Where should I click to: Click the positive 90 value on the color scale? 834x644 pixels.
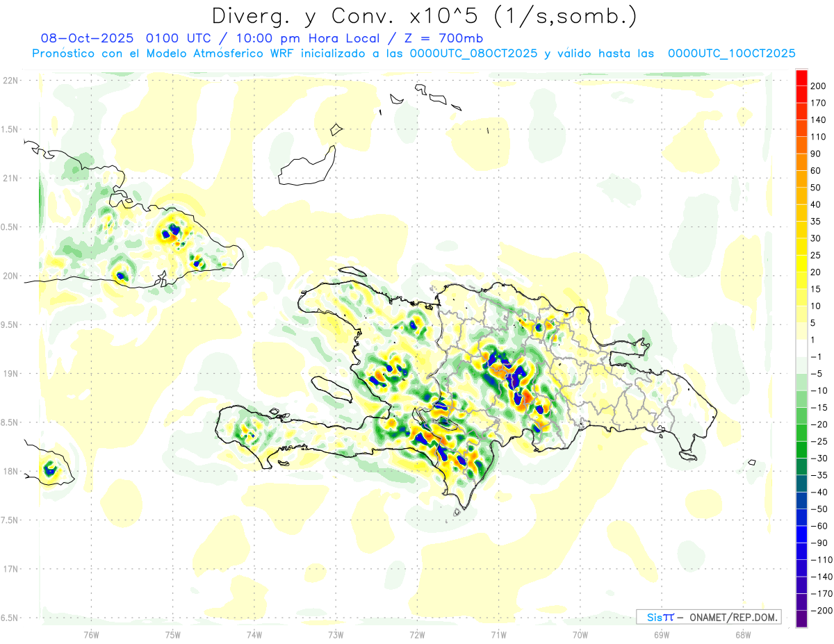(817, 154)
